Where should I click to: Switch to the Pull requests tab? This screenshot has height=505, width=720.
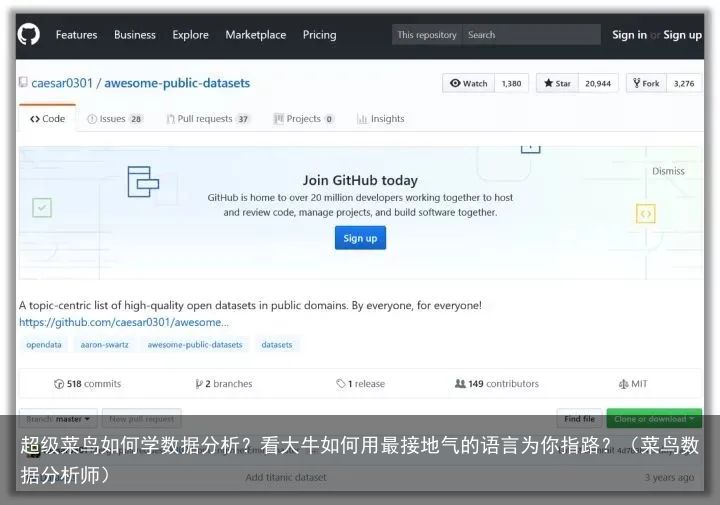pyautogui.click(x=208, y=119)
